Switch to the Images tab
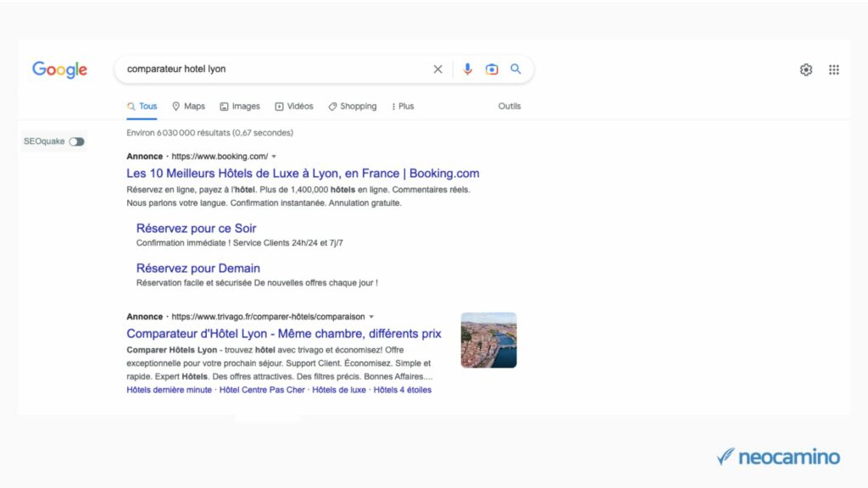The image size is (868, 488). tap(240, 106)
